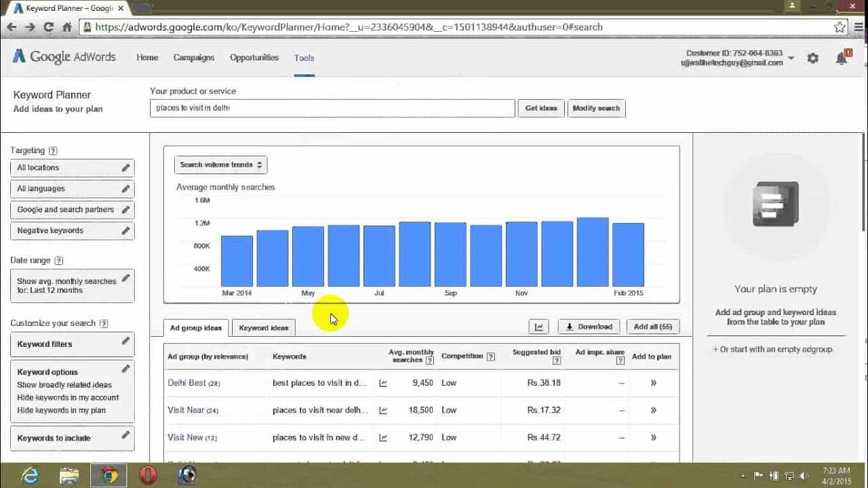Open help icon for Avg. monthly searches
The height and width of the screenshot is (488, 868).
click(429, 361)
